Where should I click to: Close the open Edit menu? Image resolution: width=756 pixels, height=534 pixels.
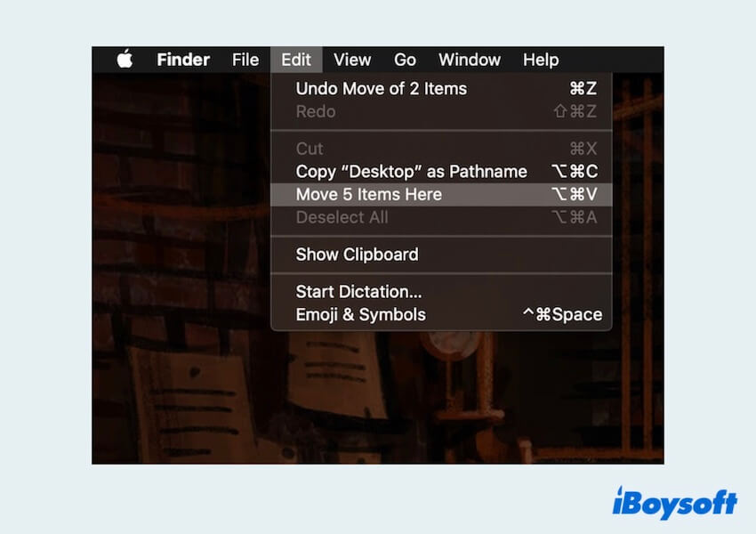click(296, 60)
